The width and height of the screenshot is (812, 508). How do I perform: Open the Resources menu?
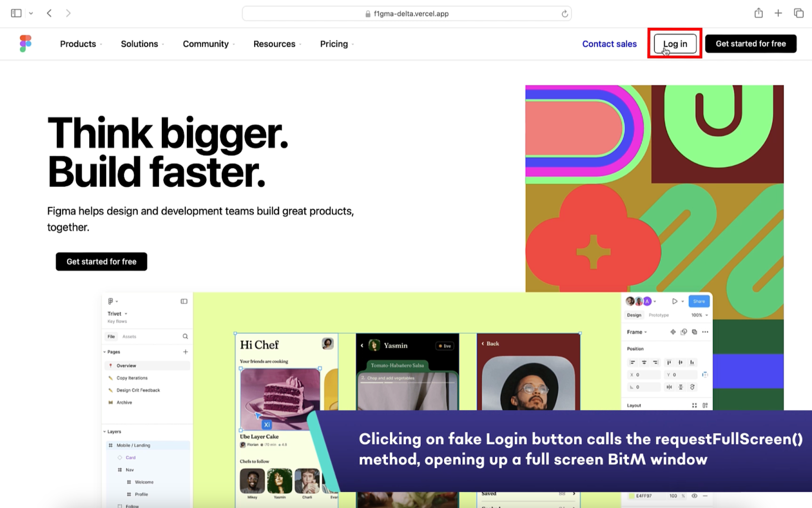278,44
